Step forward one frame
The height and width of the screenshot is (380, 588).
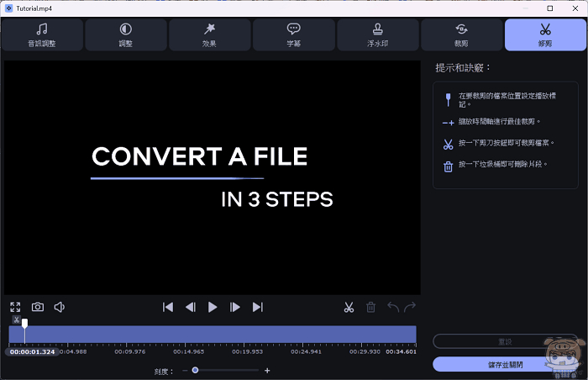235,308
